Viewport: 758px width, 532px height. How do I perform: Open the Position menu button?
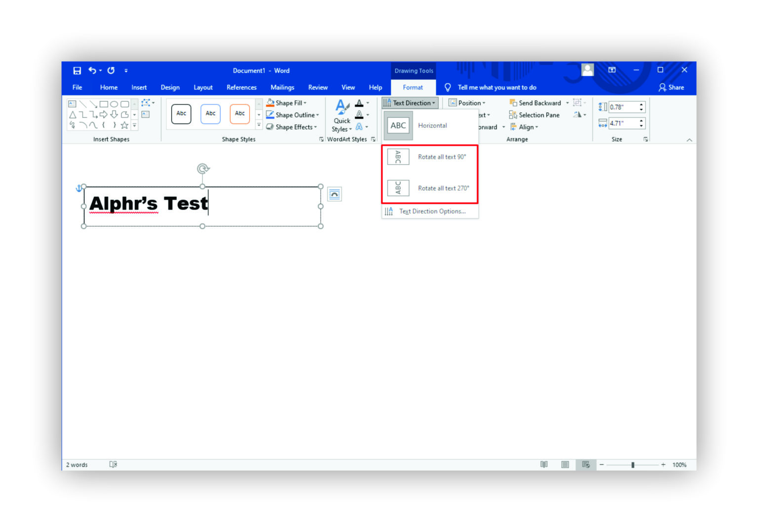467,103
